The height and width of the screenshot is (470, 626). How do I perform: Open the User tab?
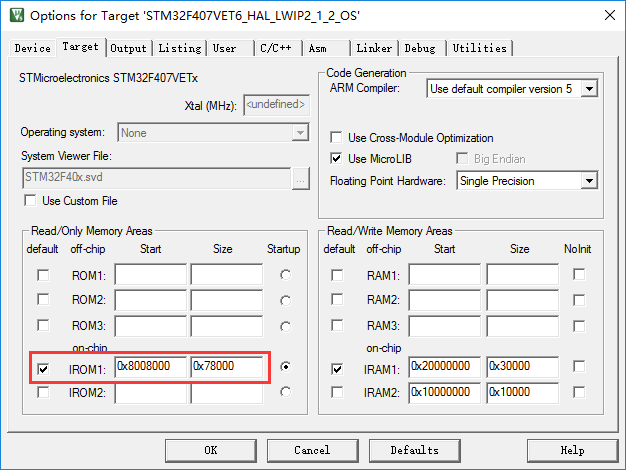point(230,48)
